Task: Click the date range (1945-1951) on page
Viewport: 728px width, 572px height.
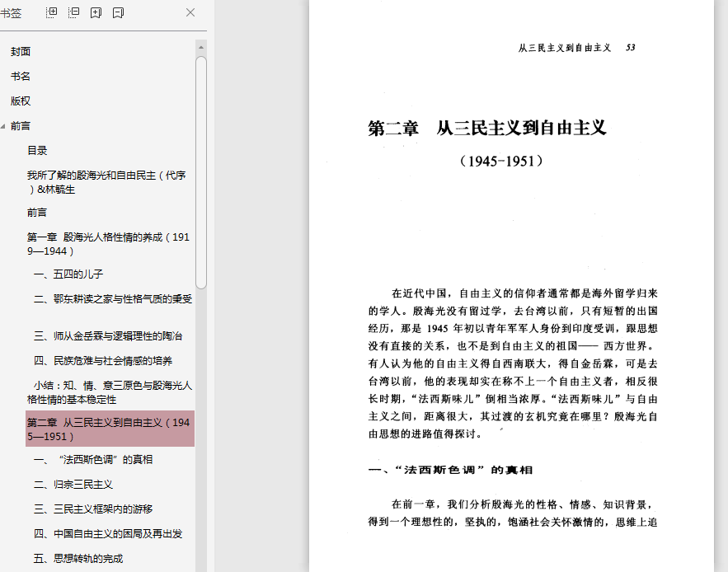Action: pos(501,161)
